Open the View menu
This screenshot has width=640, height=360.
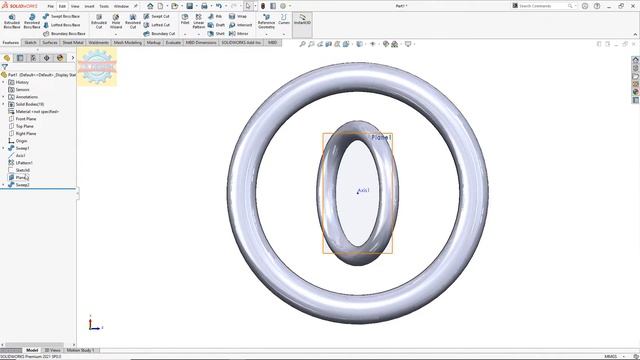pos(75,6)
